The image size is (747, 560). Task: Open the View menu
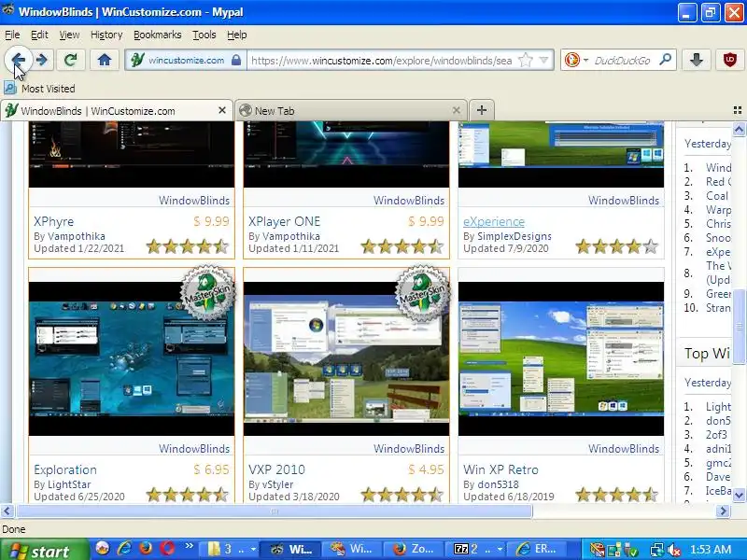(x=69, y=35)
